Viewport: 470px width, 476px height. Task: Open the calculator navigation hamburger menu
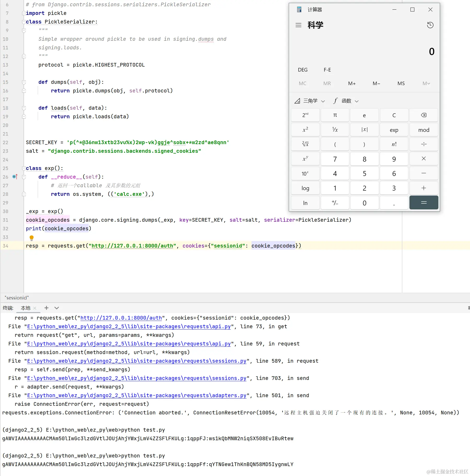(x=298, y=25)
